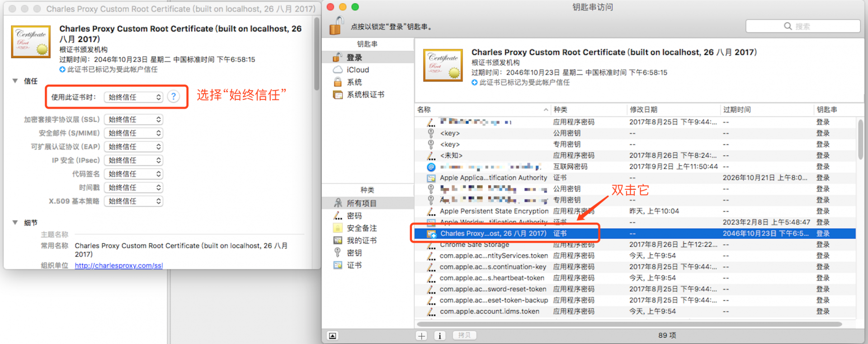This screenshot has height=344, width=868.
Task: Collapse the 信任 section
Action: 15,81
